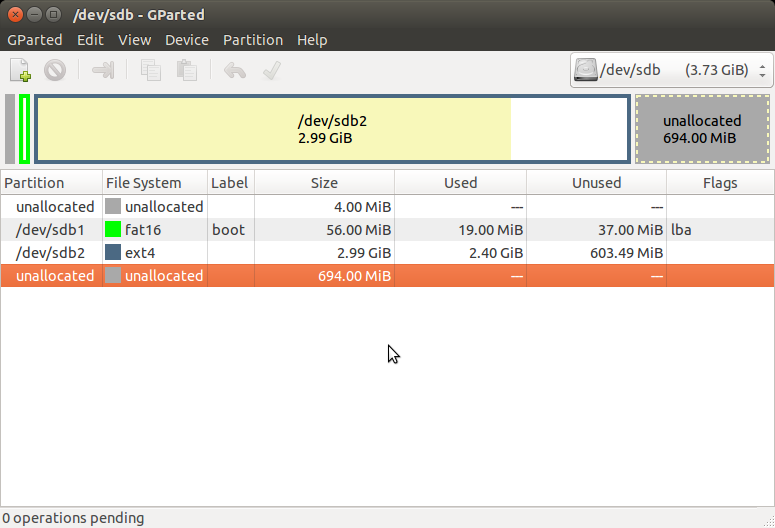
Task: Click the blue ext4 color swatch
Action: point(113,253)
